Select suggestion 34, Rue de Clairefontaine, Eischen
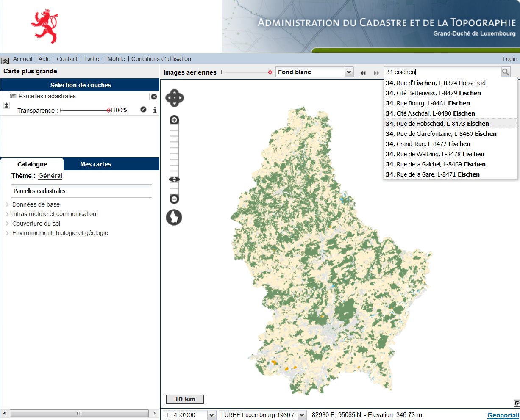The image size is (520, 420). [450, 134]
